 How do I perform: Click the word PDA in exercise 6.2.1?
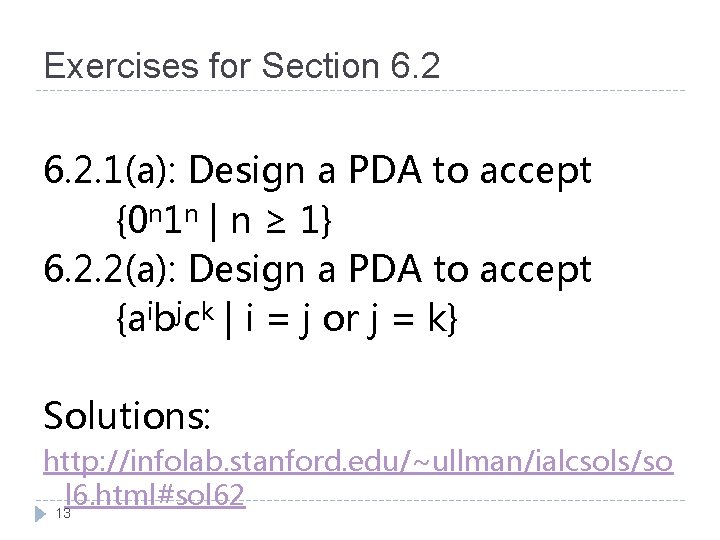[x=385, y=170]
